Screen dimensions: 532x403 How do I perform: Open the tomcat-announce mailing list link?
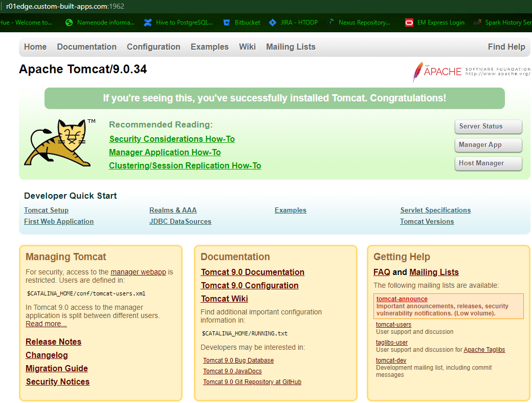point(402,299)
